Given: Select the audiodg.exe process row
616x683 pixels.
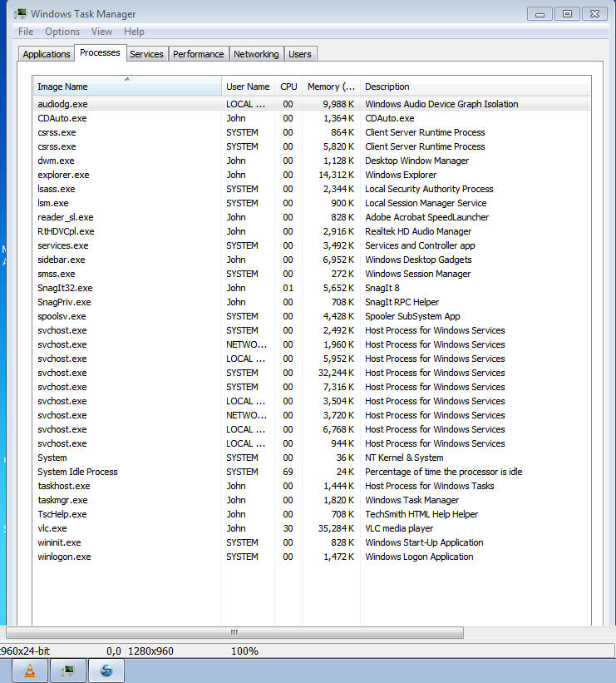Looking at the screenshot, I should [x=312, y=104].
